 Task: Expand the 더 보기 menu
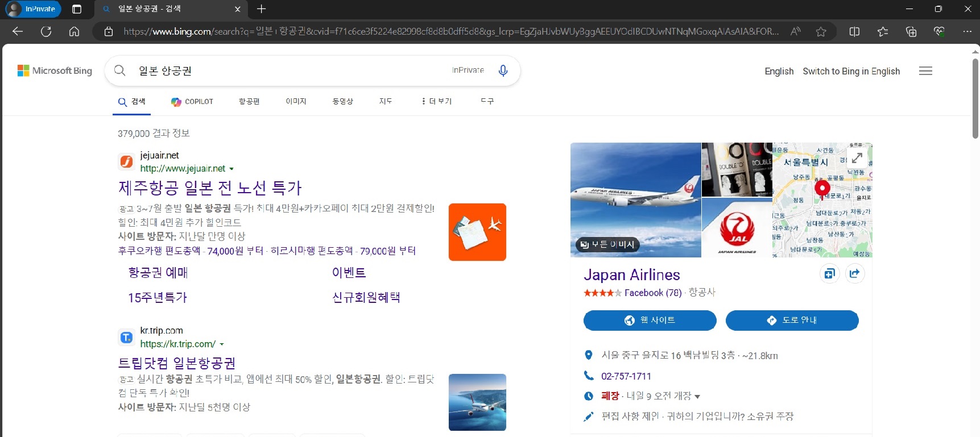[x=436, y=101]
